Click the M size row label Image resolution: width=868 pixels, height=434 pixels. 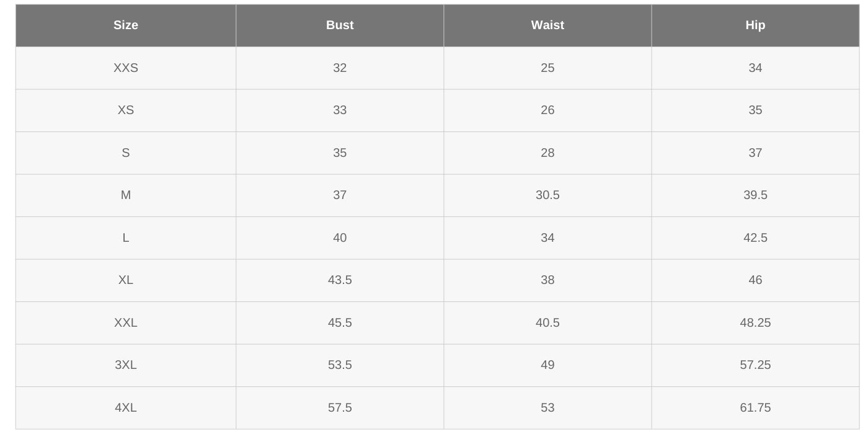point(126,195)
